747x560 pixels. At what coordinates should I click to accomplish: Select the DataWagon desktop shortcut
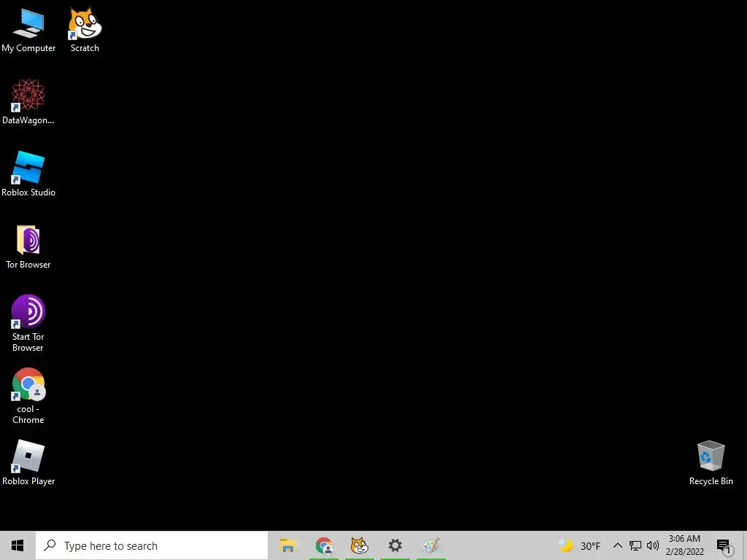pyautogui.click(x=28, y=102)
